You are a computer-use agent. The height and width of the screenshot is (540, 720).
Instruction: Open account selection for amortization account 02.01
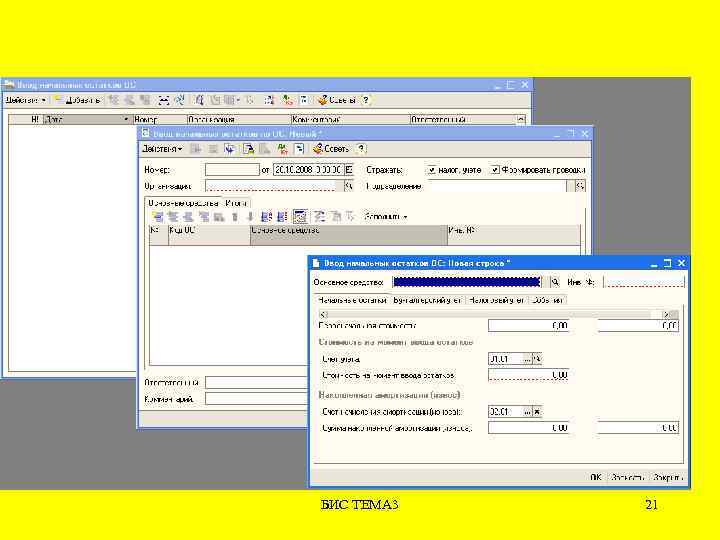coord(527,412)
